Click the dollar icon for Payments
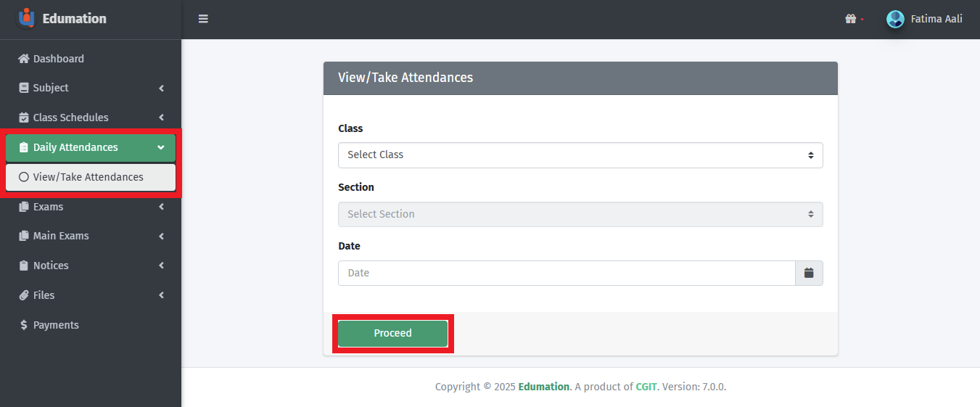Screen dimensions: 980x407 (24, 325)
